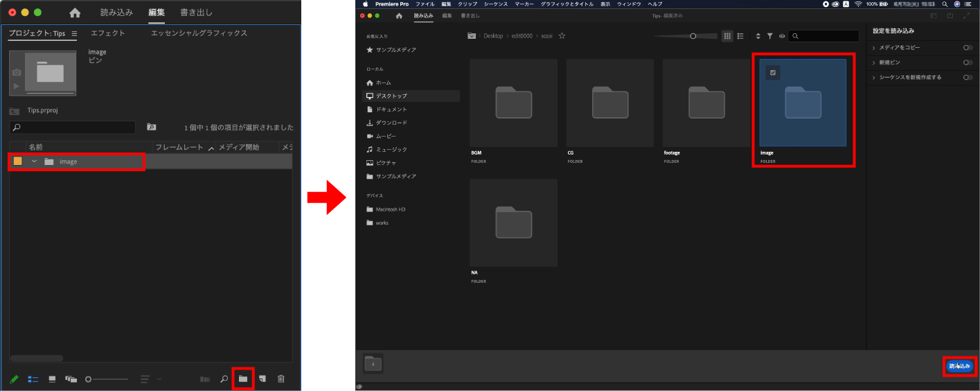Uncheck the selected image folder checkbox
The height and width of the screenshot is (391, 980).
pos(774,72)
